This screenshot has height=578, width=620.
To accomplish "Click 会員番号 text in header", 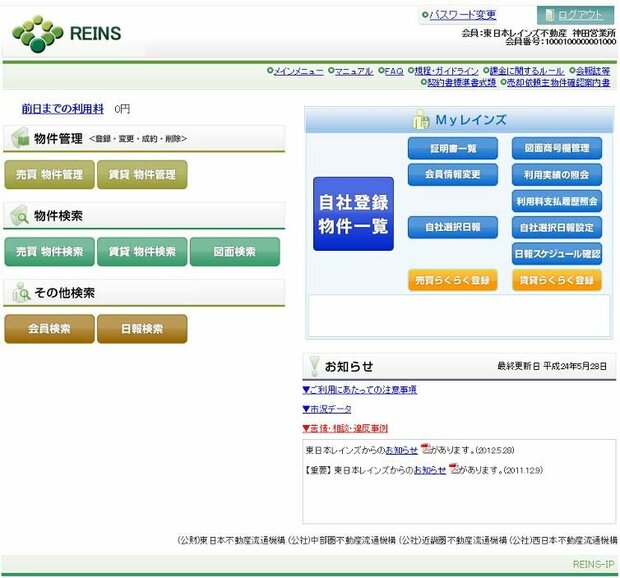I will (x=560, y=42).
